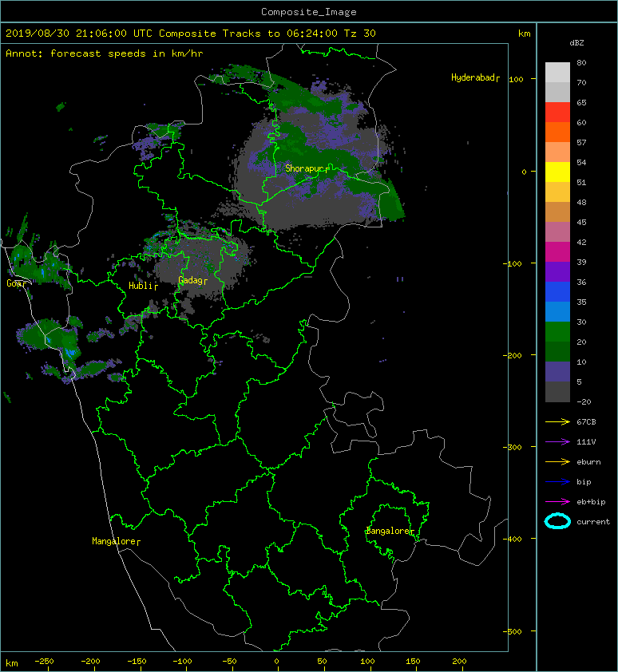Click the 67CB legend label
Viewport: 618px width, 672px height.
[586, 422]
